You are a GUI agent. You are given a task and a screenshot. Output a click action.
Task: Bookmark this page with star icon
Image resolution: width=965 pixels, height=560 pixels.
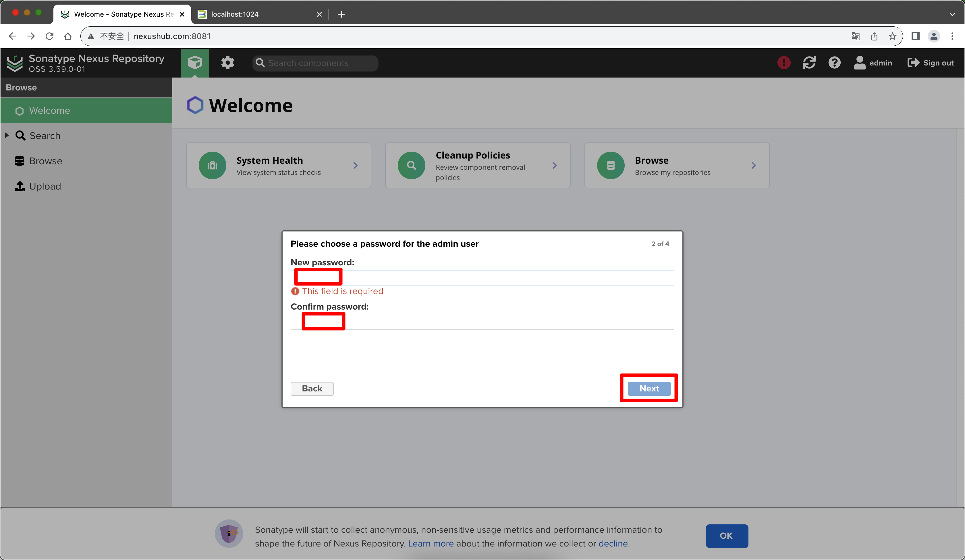click(892, 36)
